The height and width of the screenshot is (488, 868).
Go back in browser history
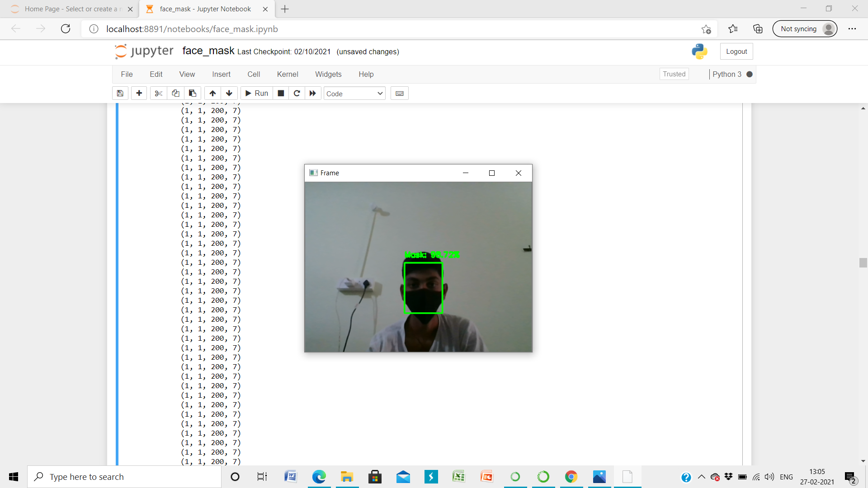(x=16, y=29)
